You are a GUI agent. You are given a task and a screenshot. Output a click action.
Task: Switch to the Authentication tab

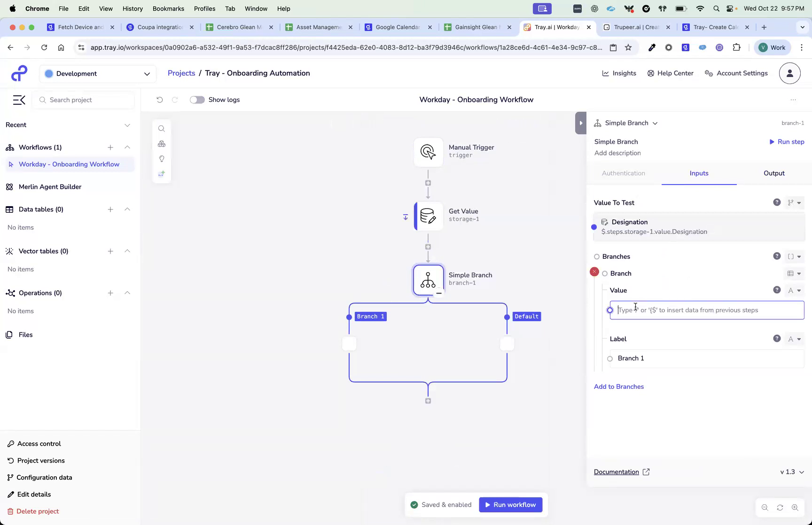click(x=624, y=173)
